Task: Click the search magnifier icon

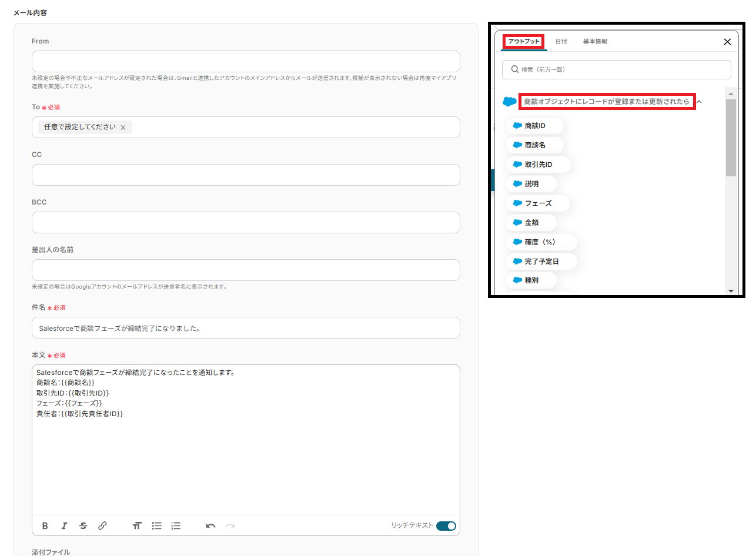Action: click(x=514, y=69)
